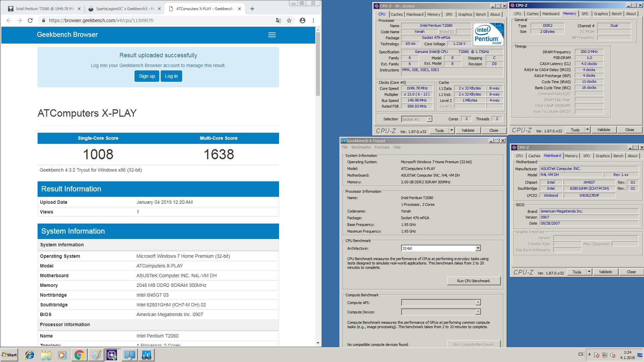
Task: Open Bench tab in CPU-Z ID window
Action: click(x=481, y=14)
